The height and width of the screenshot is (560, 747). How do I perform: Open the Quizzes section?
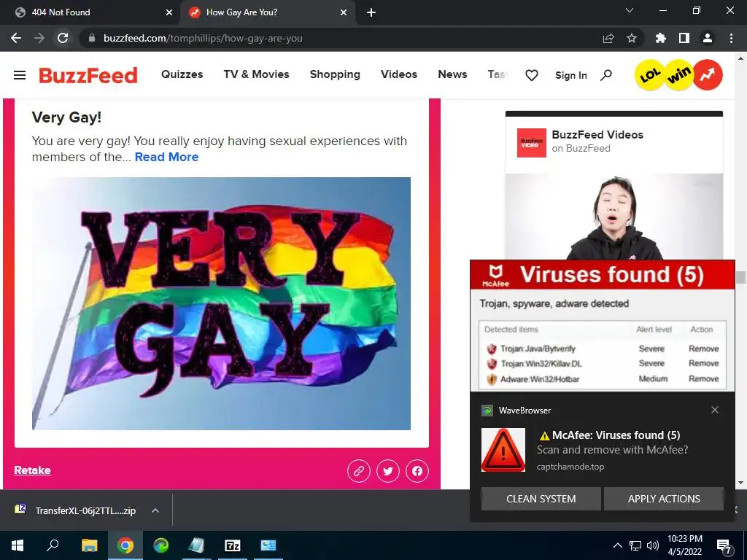pyautogui.click(x=182, y=74)
